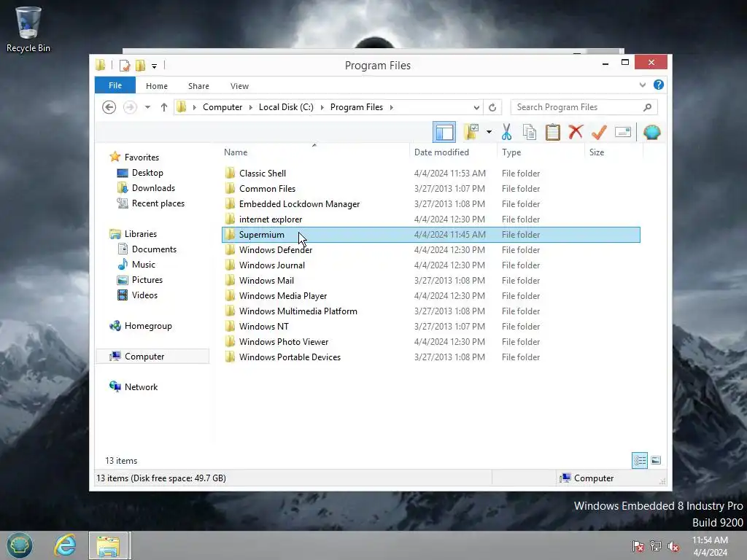Screen dimensions: 747x560
Task: Switch to the View ribbon tab
Action: [x=239, y=86]
